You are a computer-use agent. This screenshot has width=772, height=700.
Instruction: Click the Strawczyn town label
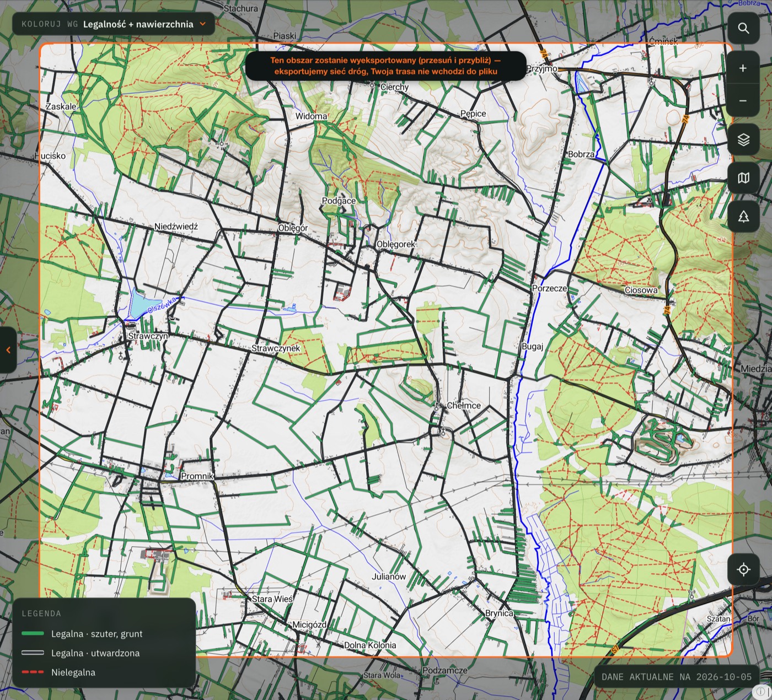click(x=148, y=336)
